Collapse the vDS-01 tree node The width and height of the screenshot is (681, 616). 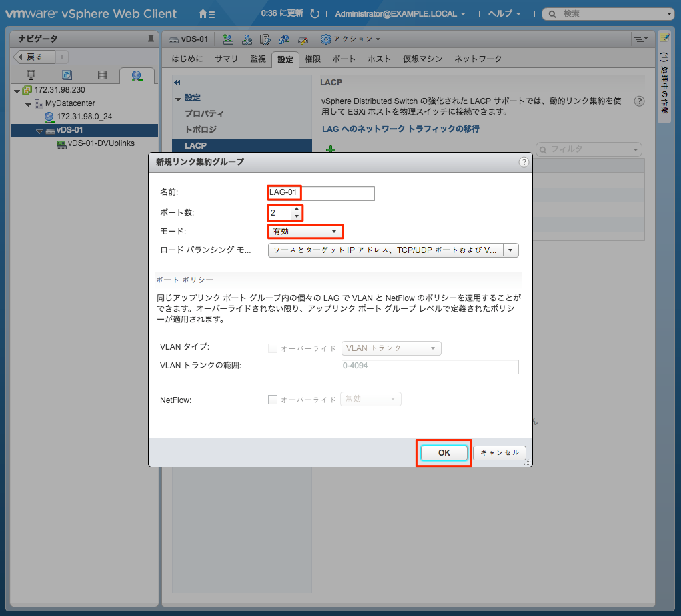tap(39, 131)
